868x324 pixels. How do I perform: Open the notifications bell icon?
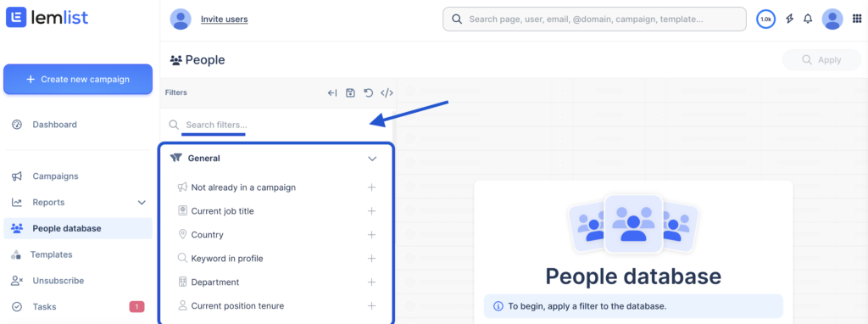(808, 19)
